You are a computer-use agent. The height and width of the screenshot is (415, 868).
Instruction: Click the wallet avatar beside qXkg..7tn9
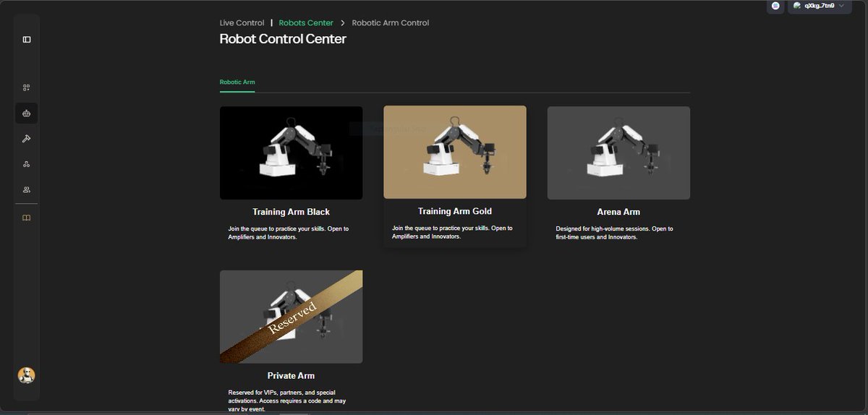point(797,6)
